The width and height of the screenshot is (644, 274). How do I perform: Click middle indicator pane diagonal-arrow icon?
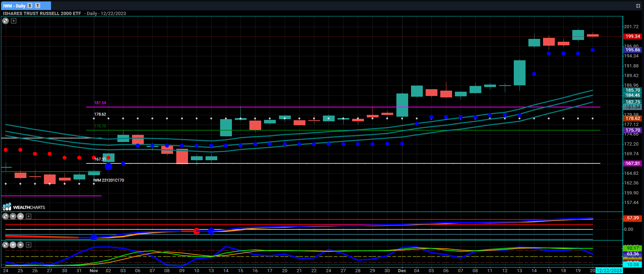point(5,216)
